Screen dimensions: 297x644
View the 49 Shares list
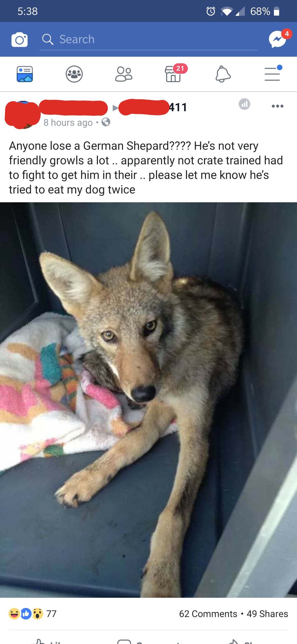pos(267,614)
